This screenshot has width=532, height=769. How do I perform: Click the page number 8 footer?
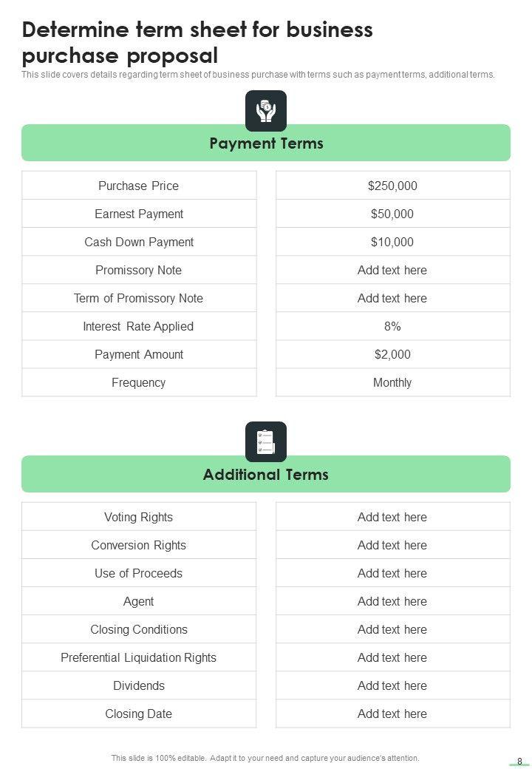pyautogui.click(x=519, y=761)
